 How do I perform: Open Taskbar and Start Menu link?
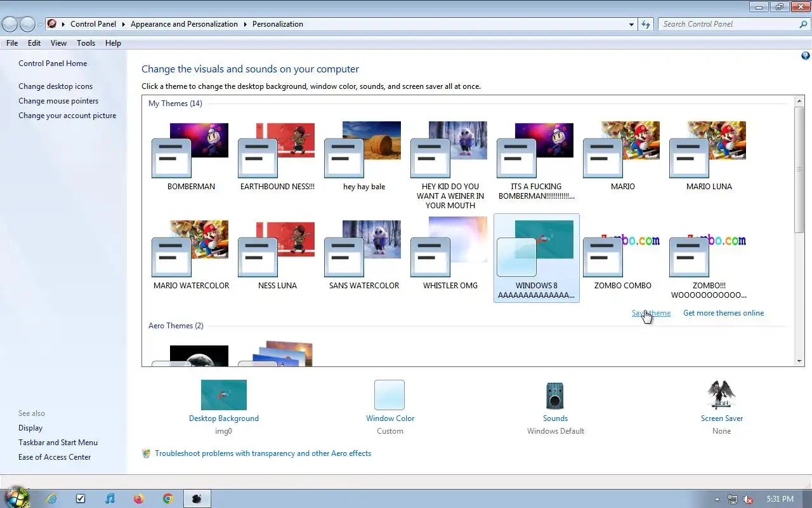(x=58, y=443)
